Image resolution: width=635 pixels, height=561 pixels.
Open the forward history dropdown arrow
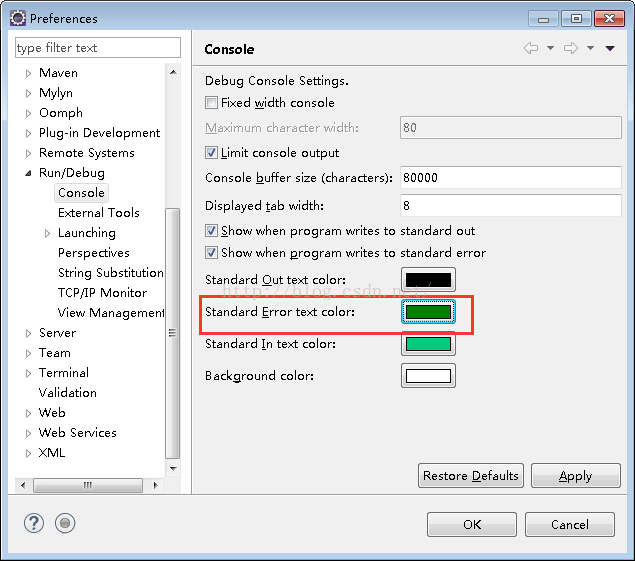[x=590, y=48]
